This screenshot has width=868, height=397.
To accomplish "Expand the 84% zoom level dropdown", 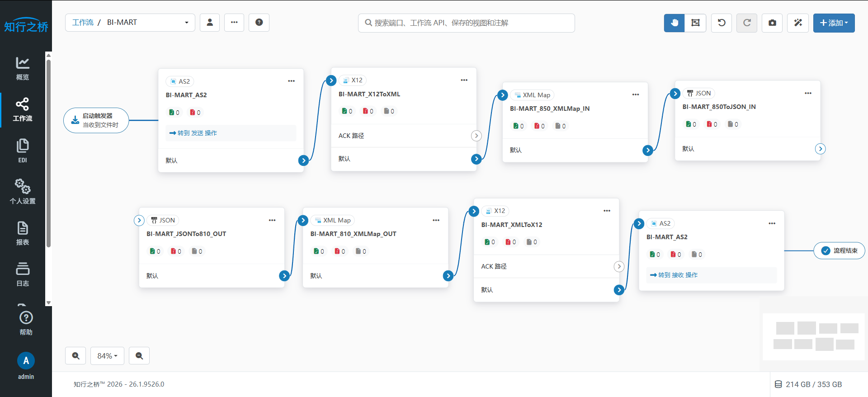I will pyautogui.click(x=107, y=356).
